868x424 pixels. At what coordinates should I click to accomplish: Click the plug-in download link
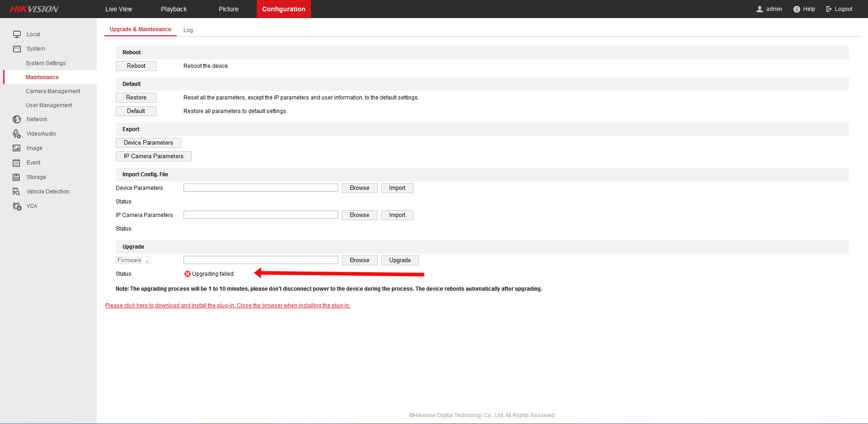coord(227,306)
